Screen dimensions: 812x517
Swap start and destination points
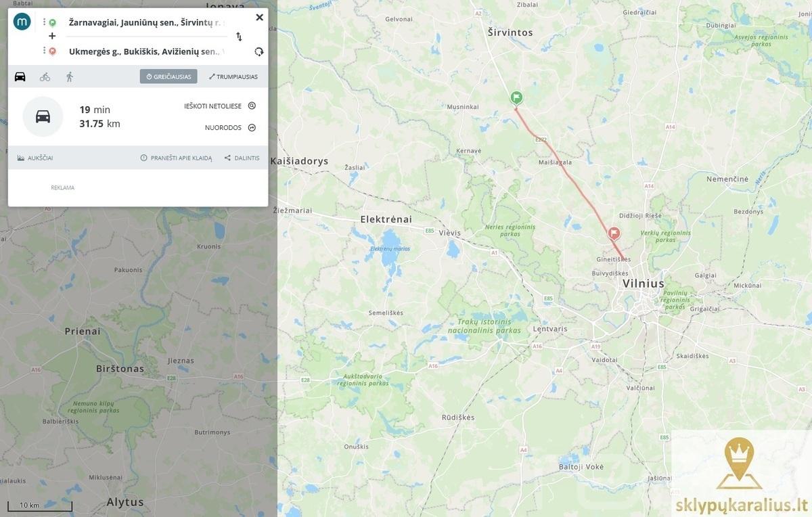[239, 37]
